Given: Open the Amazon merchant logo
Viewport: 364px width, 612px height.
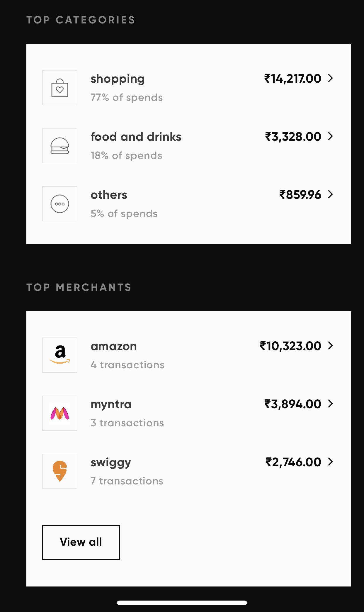Looking at the screenshot, I should coord(60,355).
